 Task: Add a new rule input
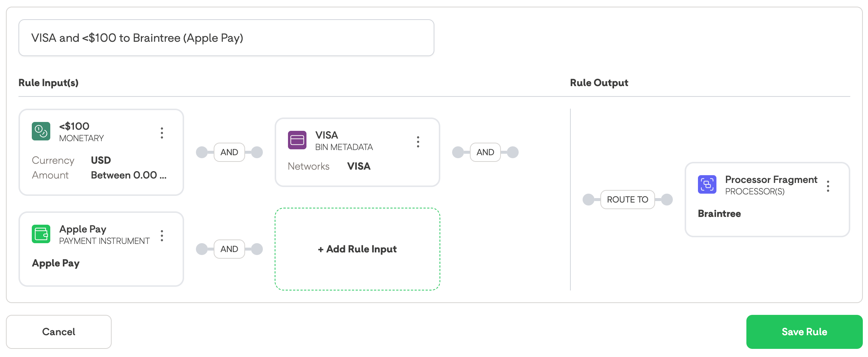[357, 249]
